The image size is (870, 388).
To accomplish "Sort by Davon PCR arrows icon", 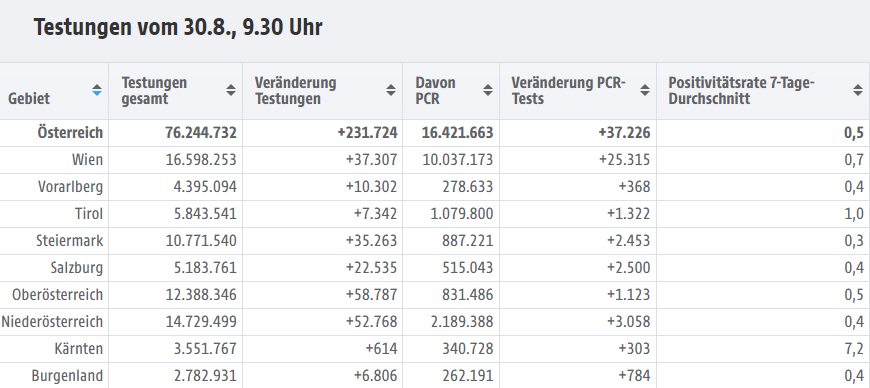I will point(488,90).
